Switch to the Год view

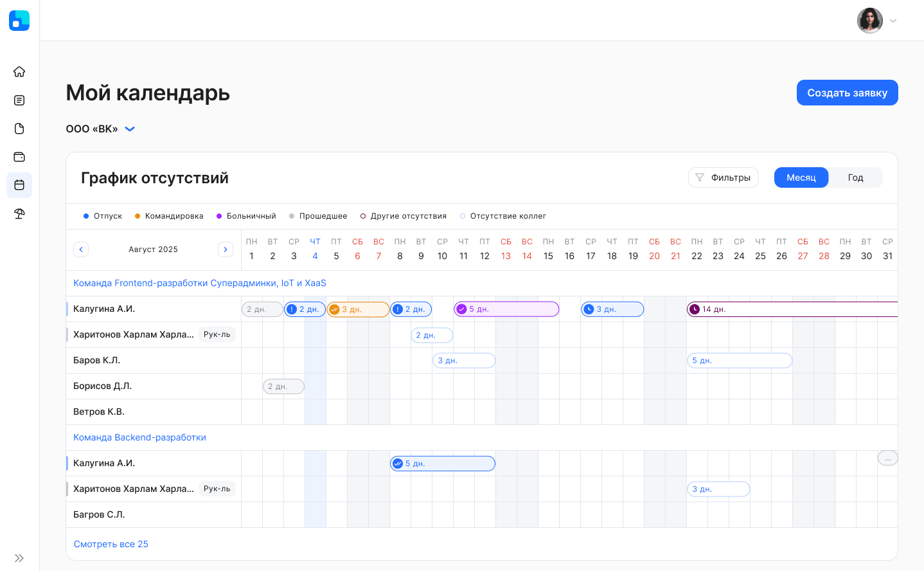coord(855,177)
